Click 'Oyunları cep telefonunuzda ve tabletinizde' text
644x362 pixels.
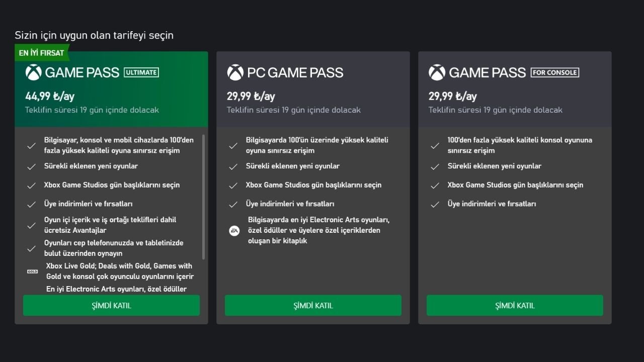(114, 248)
